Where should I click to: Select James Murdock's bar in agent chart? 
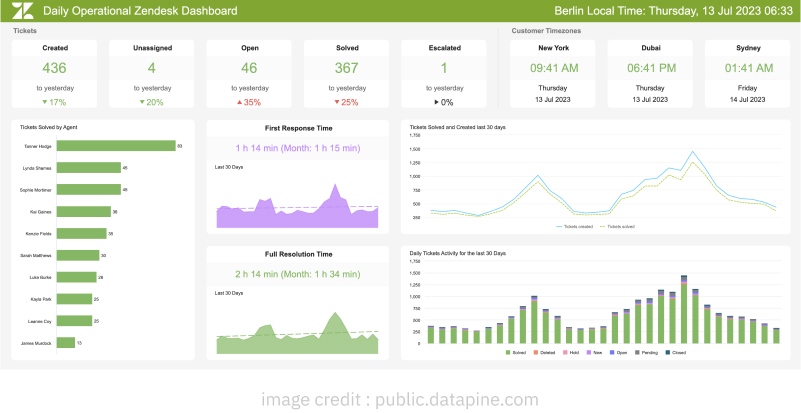(x=66, y=342)
